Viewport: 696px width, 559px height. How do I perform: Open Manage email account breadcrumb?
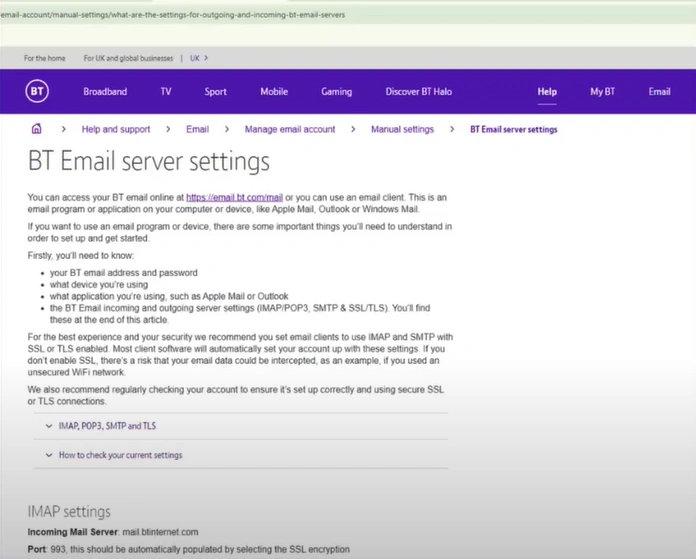pos(290,129)
